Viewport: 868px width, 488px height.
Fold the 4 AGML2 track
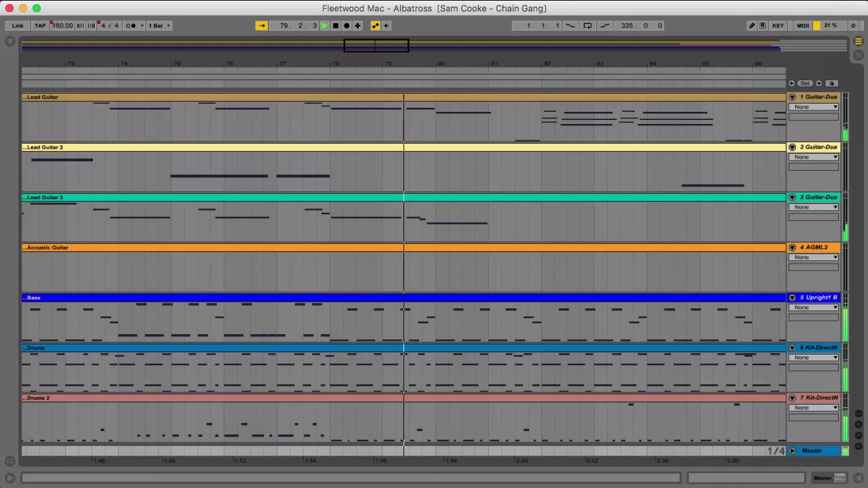792,247
